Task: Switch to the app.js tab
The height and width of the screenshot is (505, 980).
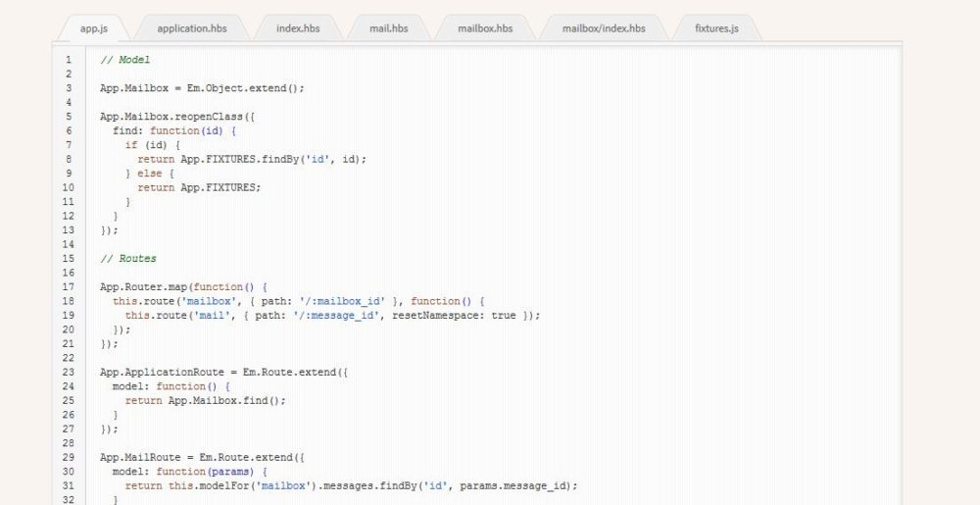Action: (x=94, y=28)
